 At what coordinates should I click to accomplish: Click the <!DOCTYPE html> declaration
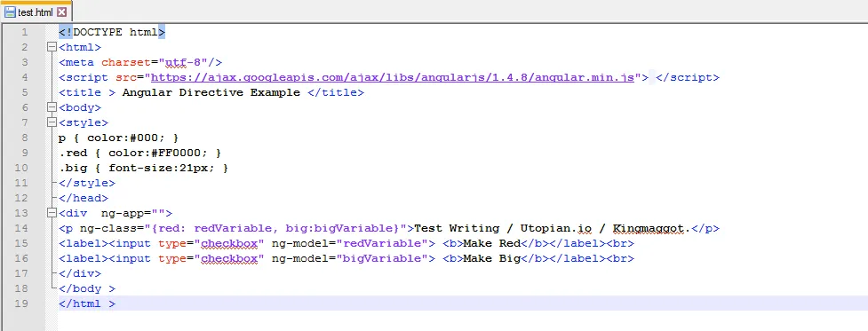point(112,32)
